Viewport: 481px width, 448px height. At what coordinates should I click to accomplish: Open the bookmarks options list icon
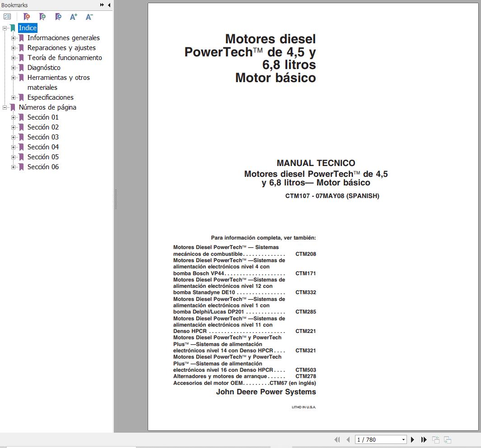7,17
